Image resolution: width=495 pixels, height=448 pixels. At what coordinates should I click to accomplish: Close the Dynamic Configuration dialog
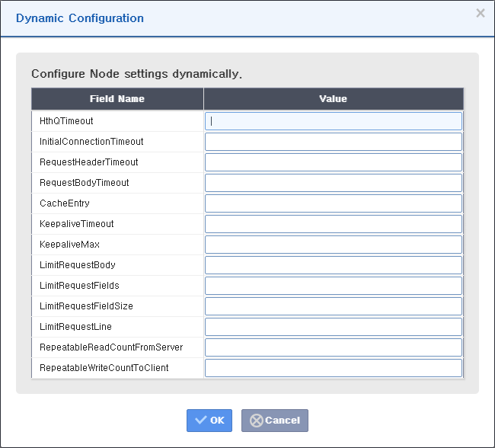click(x=481, y=13)
